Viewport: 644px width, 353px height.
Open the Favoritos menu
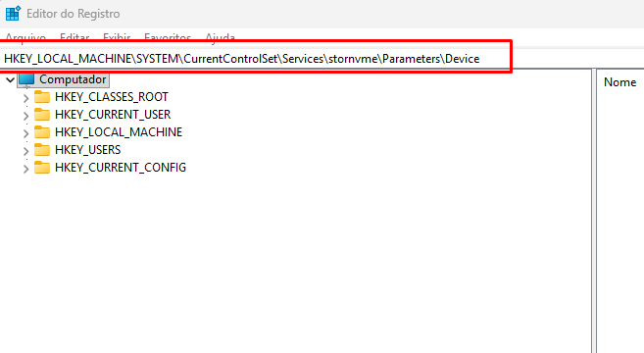point(168,37)
